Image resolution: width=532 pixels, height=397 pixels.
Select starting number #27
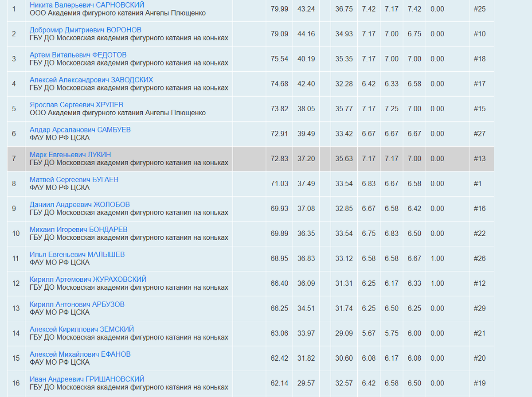480,134
